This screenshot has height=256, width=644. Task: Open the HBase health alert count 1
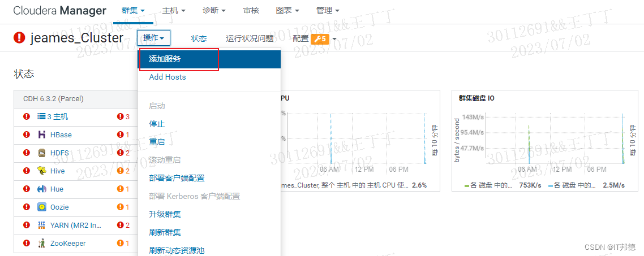coord(123,134)
